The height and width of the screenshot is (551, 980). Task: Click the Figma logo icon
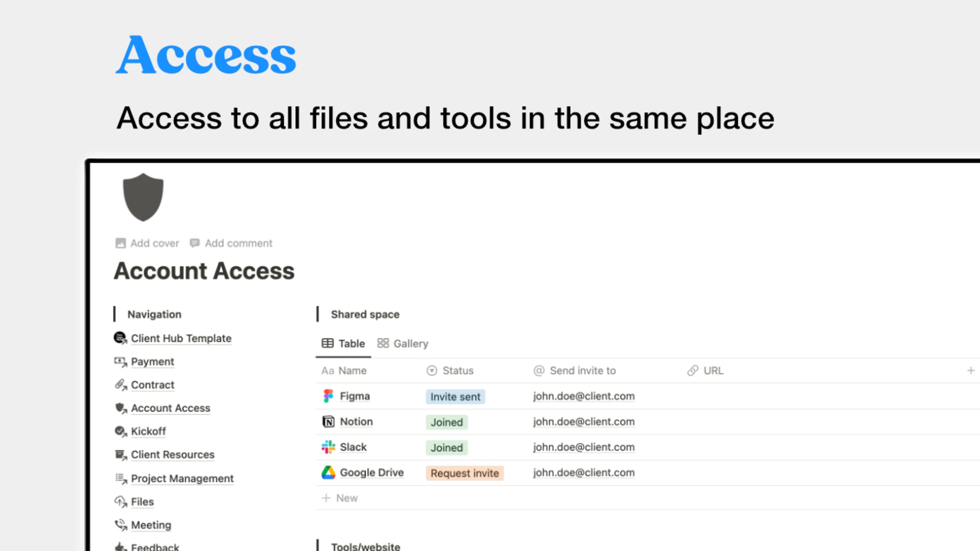click(328, 396)
